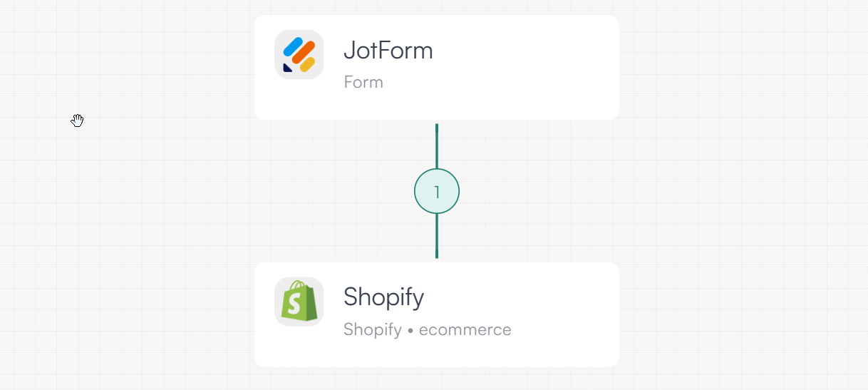Click the connector line below step circle

pyautogui.click(x=437, y=236)
